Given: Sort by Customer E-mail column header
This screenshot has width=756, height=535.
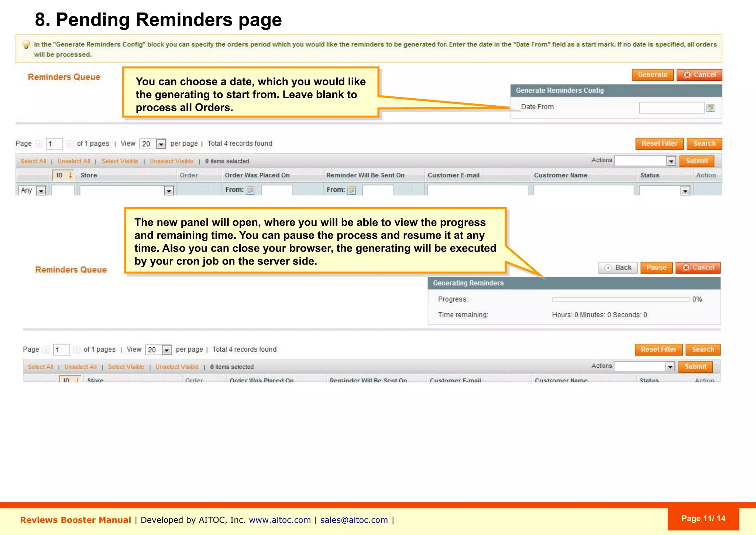Looking at the screenshot, I should coord(454,175).
